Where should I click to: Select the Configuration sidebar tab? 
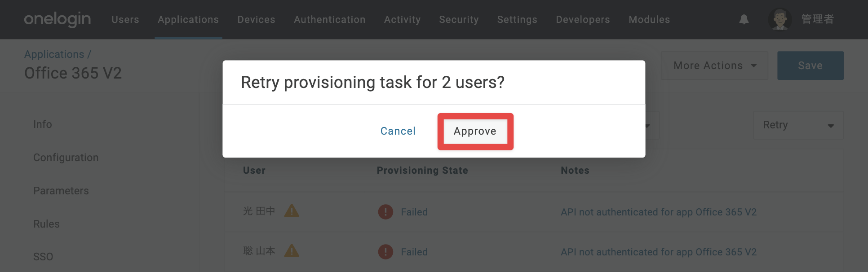click(66, 158)
